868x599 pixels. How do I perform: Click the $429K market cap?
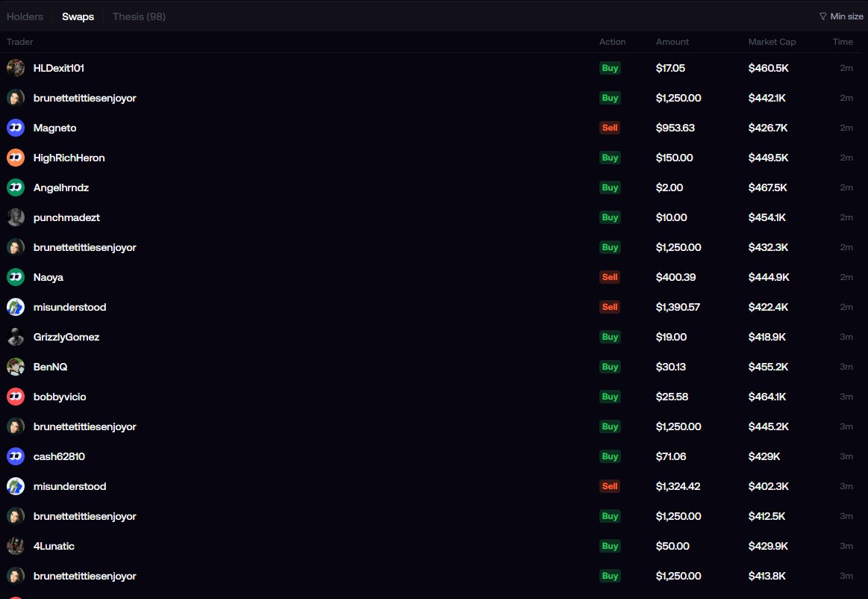pos(764,456)
